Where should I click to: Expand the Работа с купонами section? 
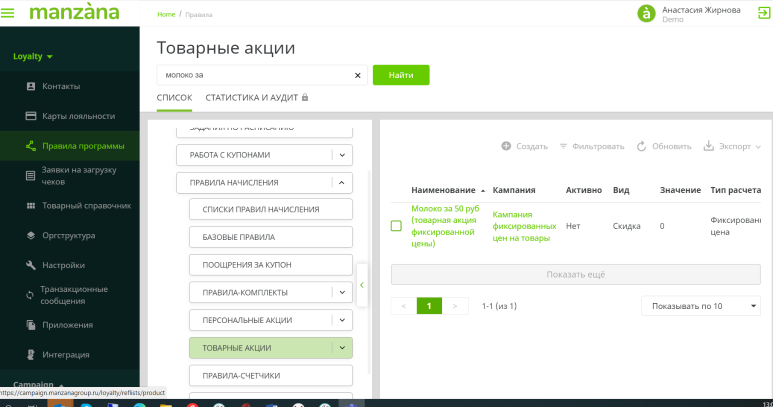(342, 155)
